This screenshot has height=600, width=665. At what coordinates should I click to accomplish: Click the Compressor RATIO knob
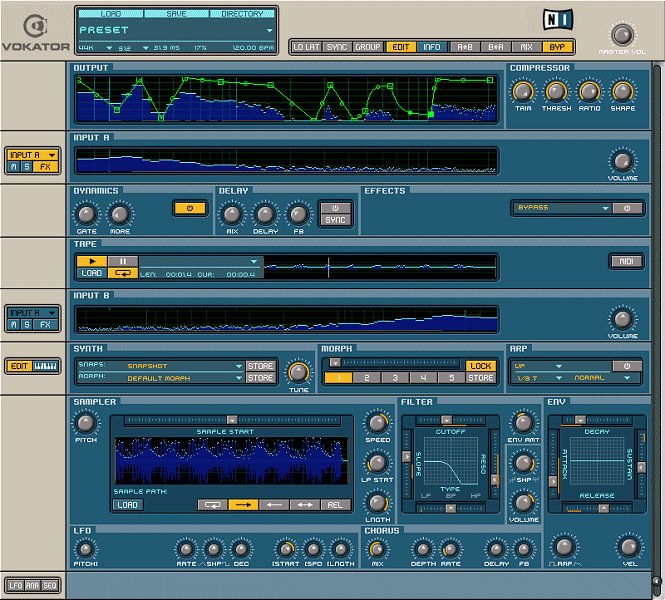(589, 91)
